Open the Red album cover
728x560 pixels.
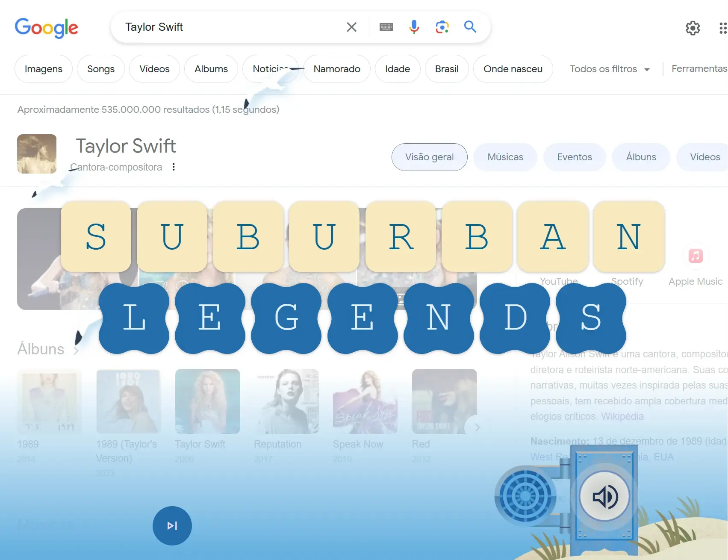point(445,401)
